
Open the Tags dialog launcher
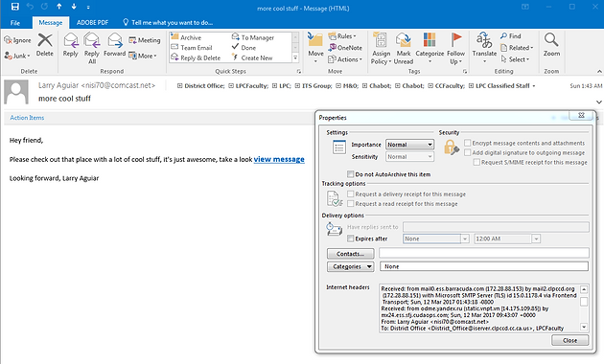click(465, 71)
